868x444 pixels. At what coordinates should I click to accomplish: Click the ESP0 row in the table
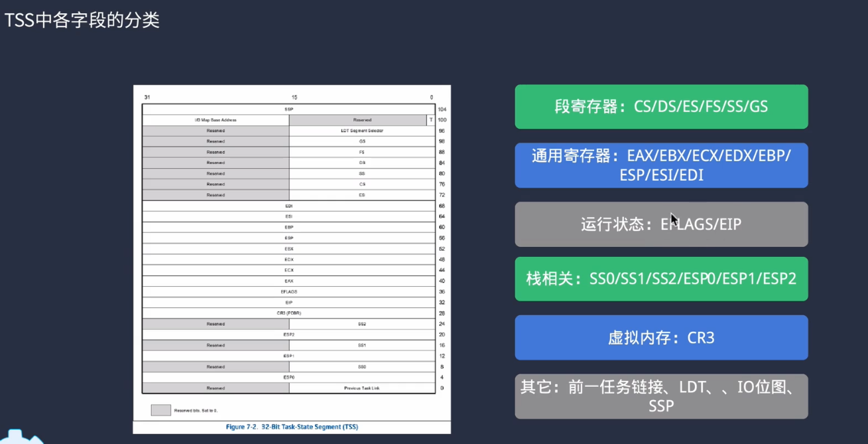tap(288, 377)
